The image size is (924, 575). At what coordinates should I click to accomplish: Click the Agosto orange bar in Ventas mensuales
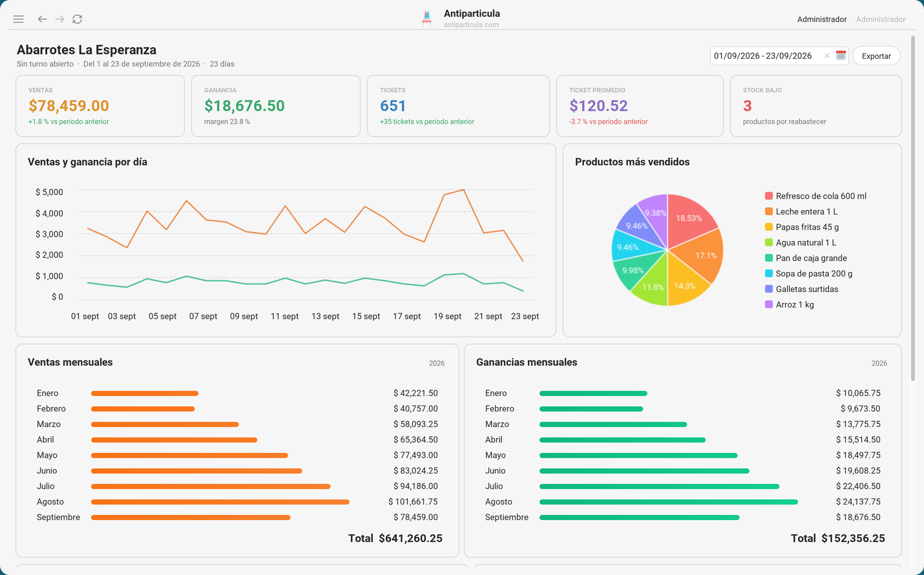point(220,502)
